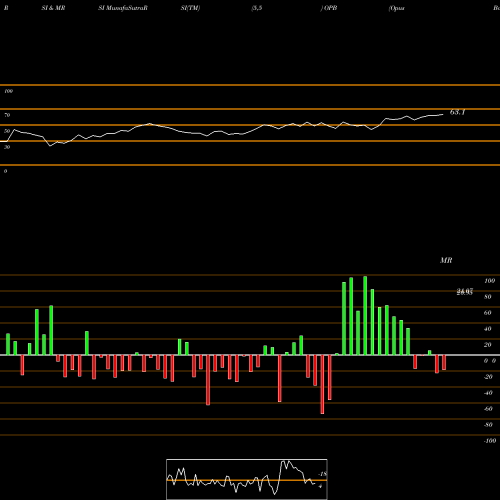Select the 'SI & MR' header text
Viewport: 500px width, 500px height.
click(x=53, y=8)
